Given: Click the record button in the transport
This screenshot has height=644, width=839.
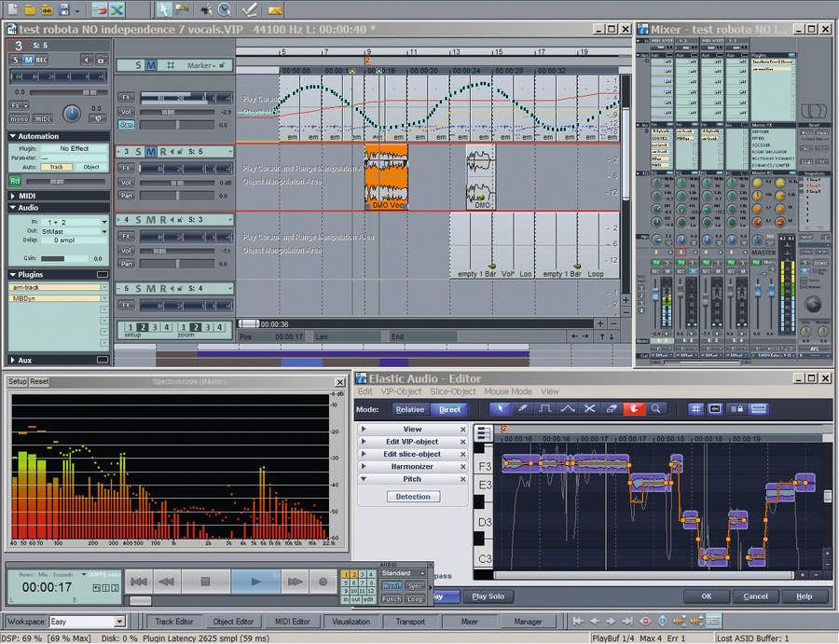Looking at the screenshot, I should point(323,582).
